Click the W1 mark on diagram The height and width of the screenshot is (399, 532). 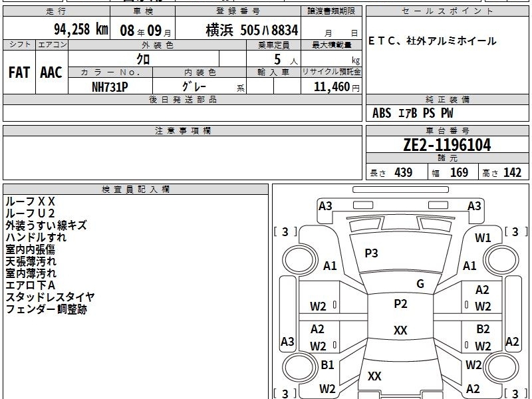click(483, 238)
